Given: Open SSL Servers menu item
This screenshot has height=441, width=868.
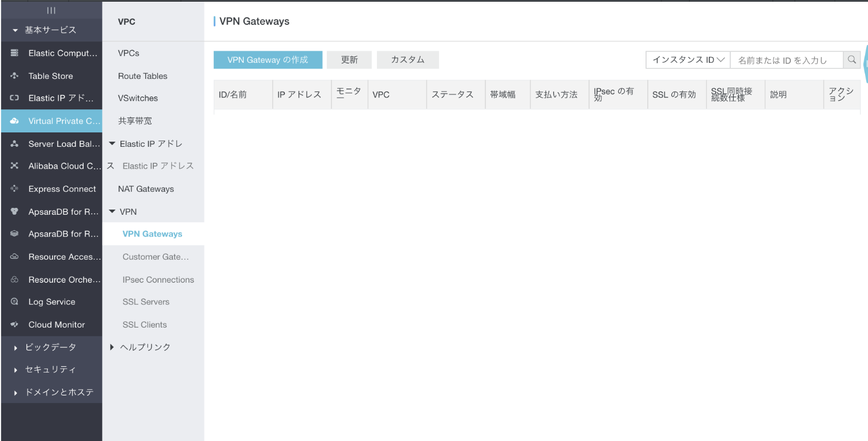Looking at the screenshot, I should pyautogui.click(x=146, y=302).
